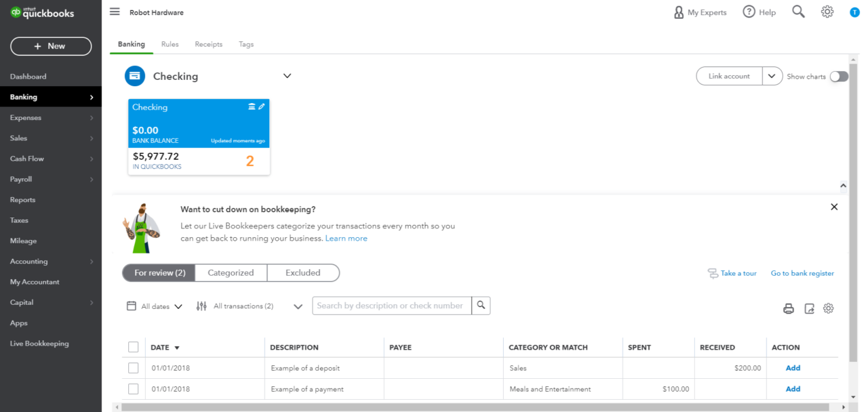This screenshot has width=868, height=412.
Task: Open Help from the header
Action: [x=759, y=12]
